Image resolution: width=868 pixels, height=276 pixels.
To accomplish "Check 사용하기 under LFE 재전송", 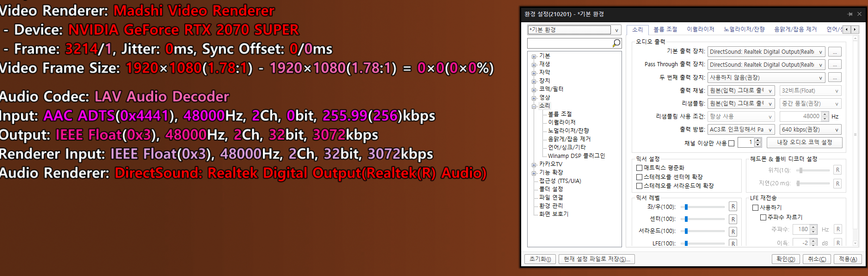I will click(x=756, y=207).
